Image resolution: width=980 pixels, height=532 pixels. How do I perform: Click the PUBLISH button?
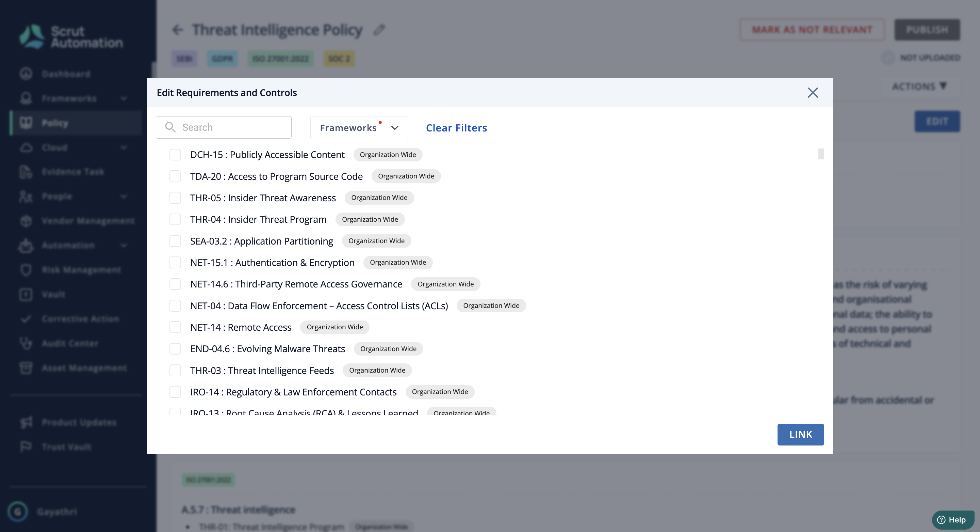click(927, 30)
